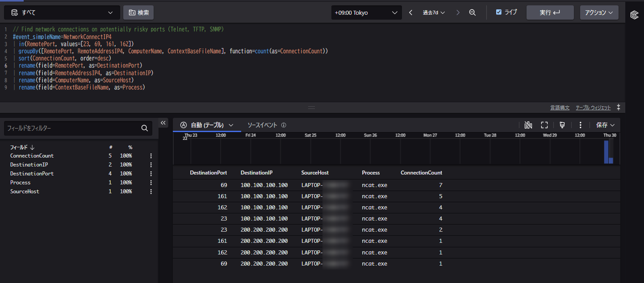Select the DestinationIP field in fields list
Viewport: 644px width, 283px height.
tap(29, 165)
